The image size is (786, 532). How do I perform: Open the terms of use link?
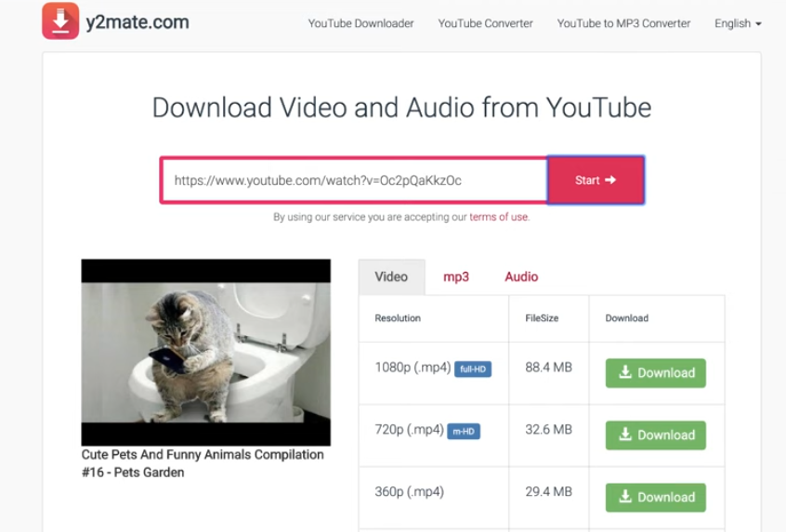pyautogui.click(x=498, y=217)
